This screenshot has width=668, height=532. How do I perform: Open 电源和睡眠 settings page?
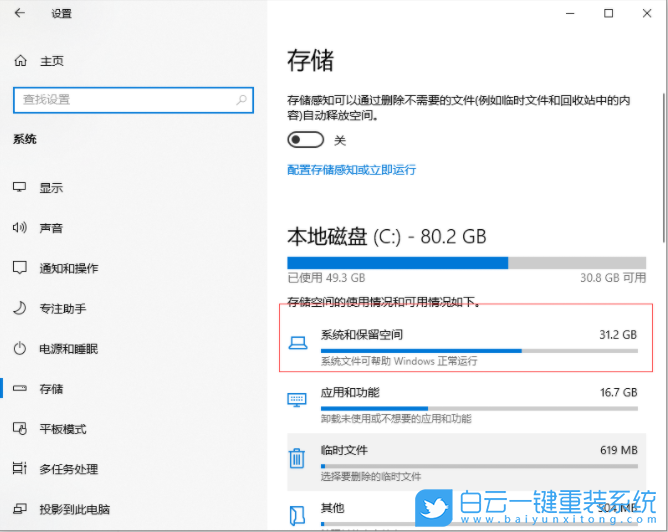coord(69,348)
